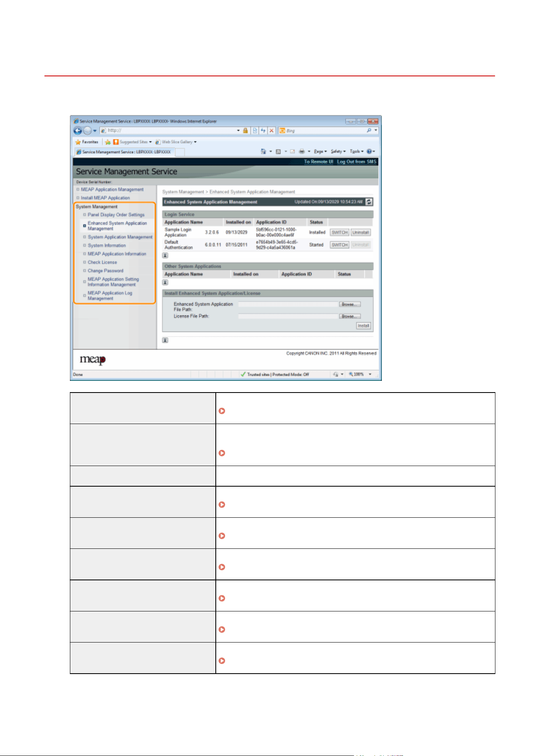Click the Log Out from SMS link
The height and width of the screenshot is (756, 535).
coord(357,162)
